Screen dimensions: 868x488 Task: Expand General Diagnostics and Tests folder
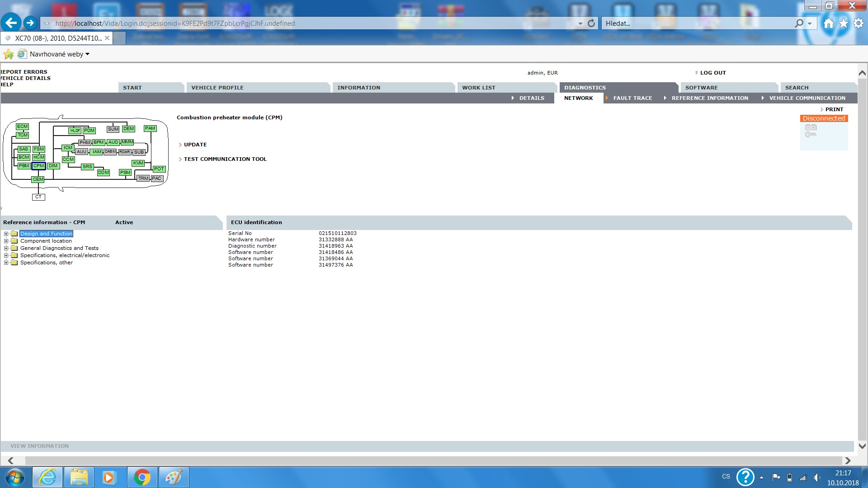pyautogui.click(x=6, y=249)
